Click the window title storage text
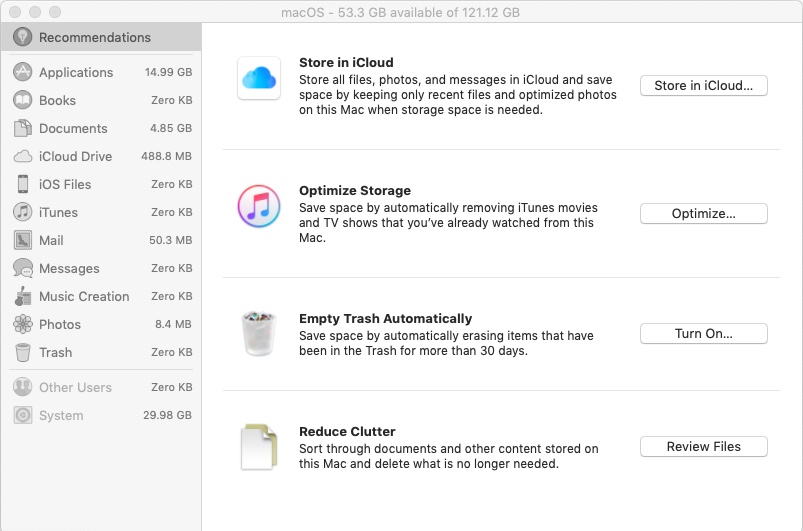Viewport: 803px width, 531px height. pos(401,12)
